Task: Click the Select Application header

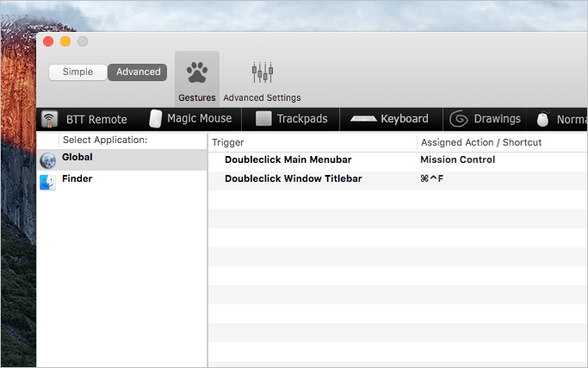Action: point(105,140)
